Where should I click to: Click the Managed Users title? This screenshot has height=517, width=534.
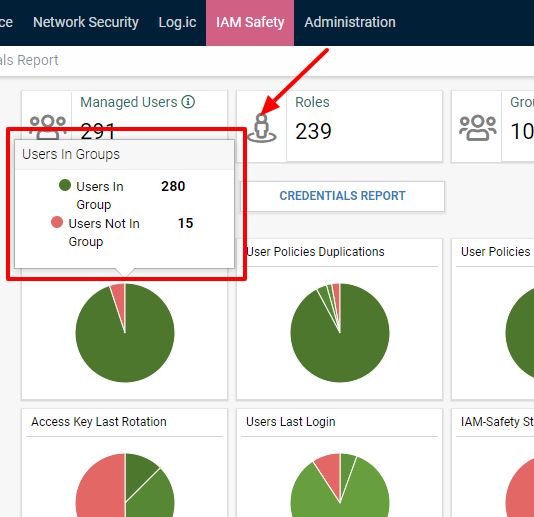click(x=129, y=102)
